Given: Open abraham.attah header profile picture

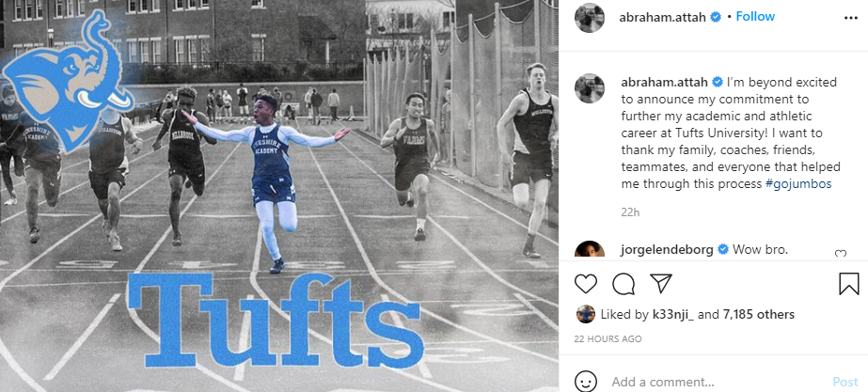Looking at the screenshot, I should tap(590, 18).
